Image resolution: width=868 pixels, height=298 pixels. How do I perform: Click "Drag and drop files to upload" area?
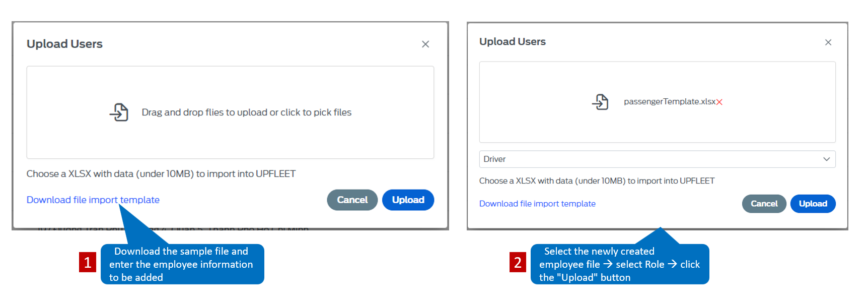click(230, 112)
